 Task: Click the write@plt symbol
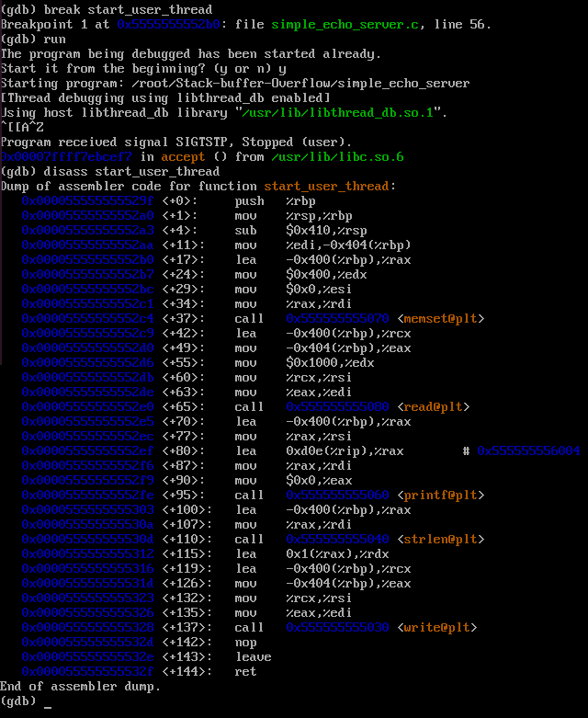pyautogui.click(x=436, y=627)
